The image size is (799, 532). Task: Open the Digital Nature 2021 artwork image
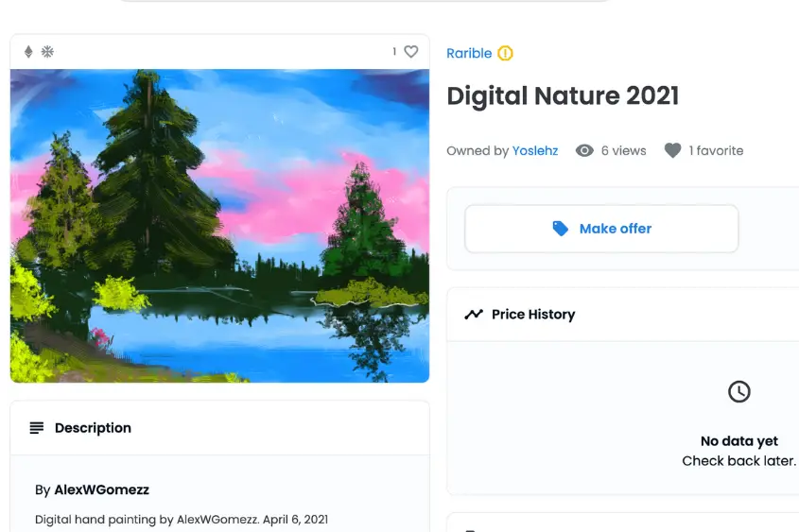(219, 226)
